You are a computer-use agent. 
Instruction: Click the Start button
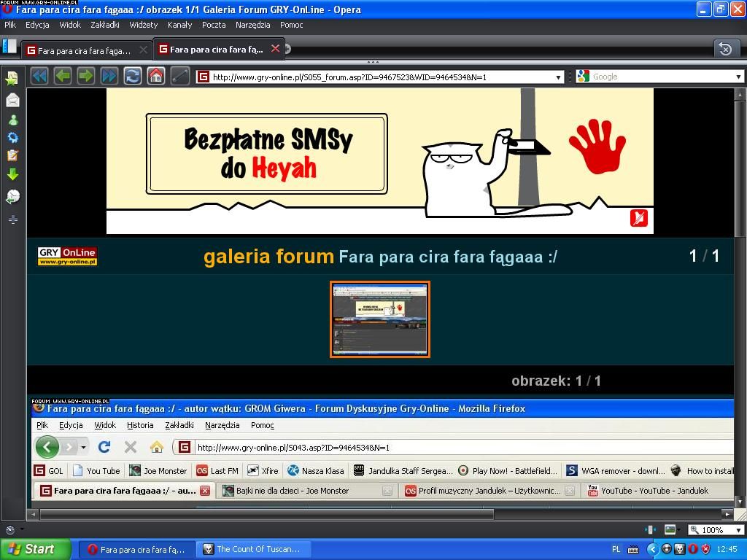click(35, 549)
